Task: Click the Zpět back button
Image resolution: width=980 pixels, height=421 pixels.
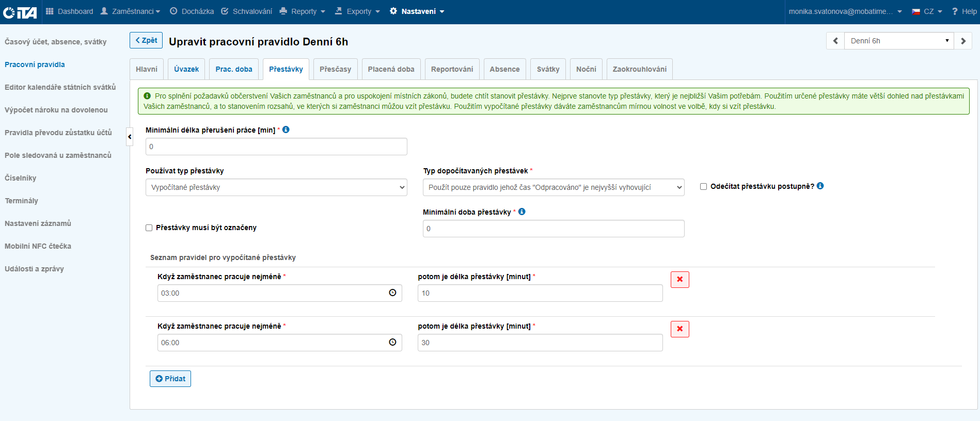Action: click(x=146, y=40)
